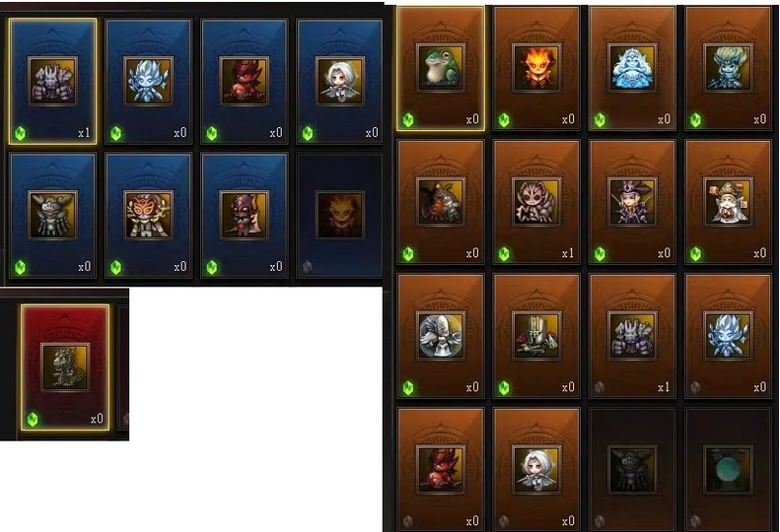Image resolution: width=780 pixels, height=532 pixels.
Task: Pick the horned dark helmet warrior card
Action: point(245,216)
